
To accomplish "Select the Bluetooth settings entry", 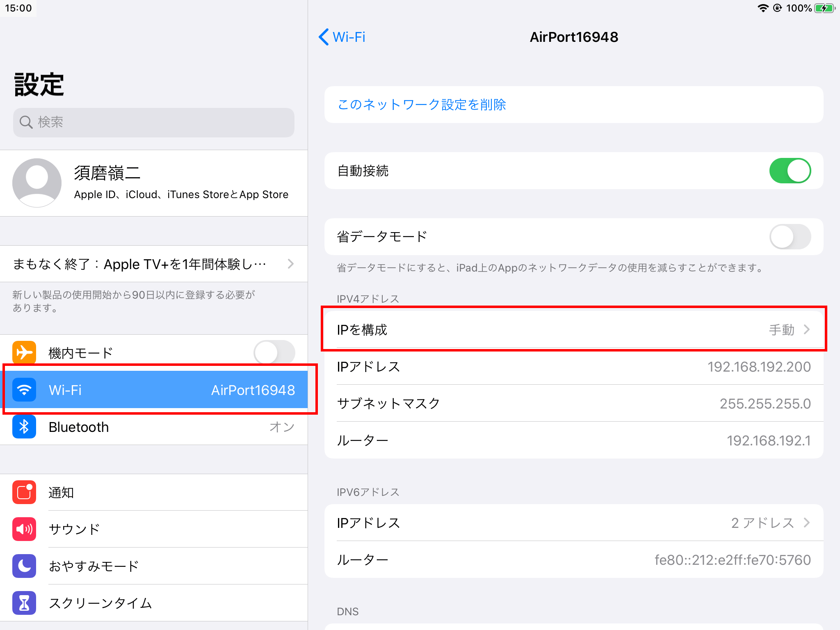I will point(156,427).
